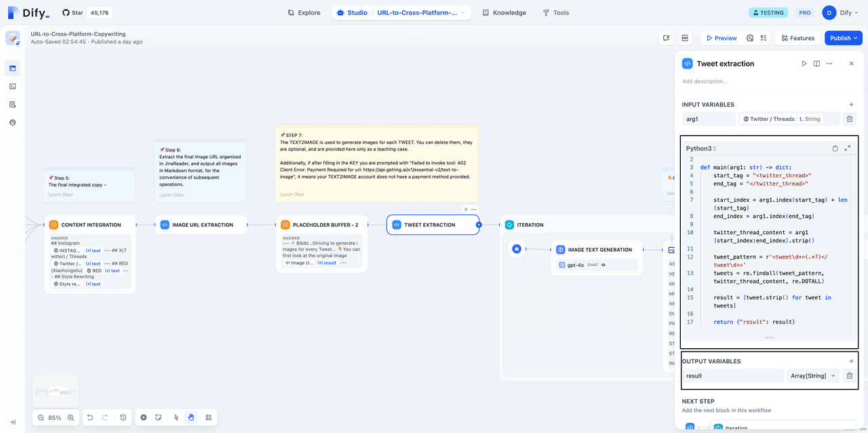Open the API Access sidebar icon
Viewport: 868px width, 433px height.
tap(12, 86)
